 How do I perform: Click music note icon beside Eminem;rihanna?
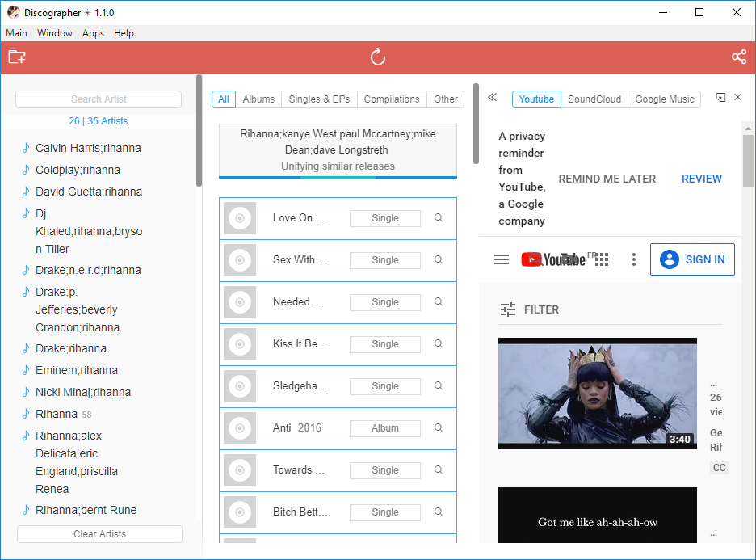[x=26, y=370]
